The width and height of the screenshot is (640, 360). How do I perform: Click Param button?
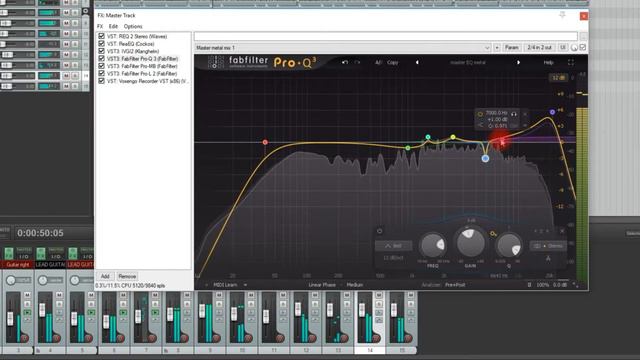click(x=511, y=48)
